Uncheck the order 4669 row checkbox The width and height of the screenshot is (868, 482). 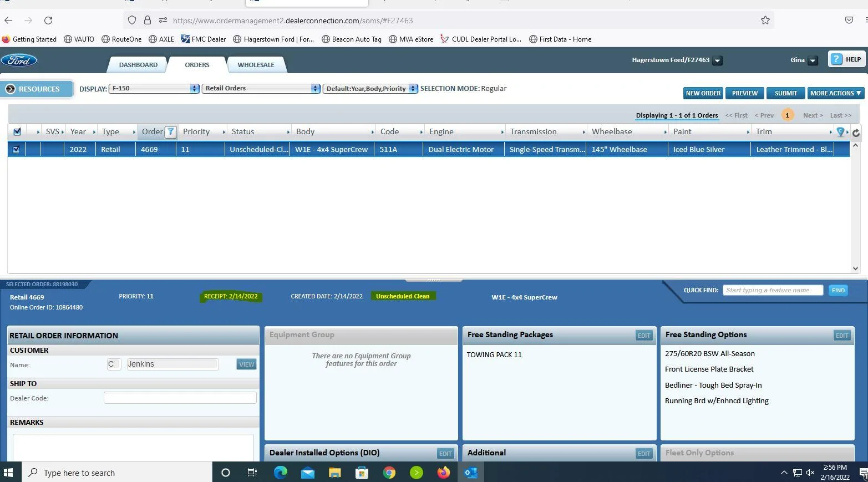16,149
